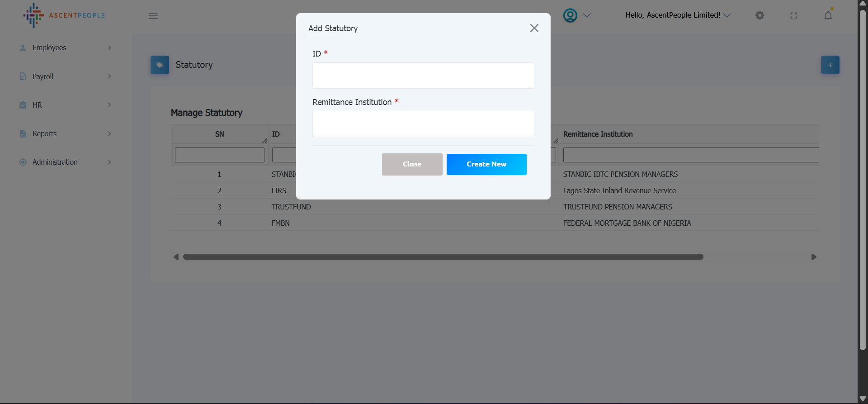Open the Hello, AscentPeople Limited dropdown
868x404 pixels.
point(677,15)
